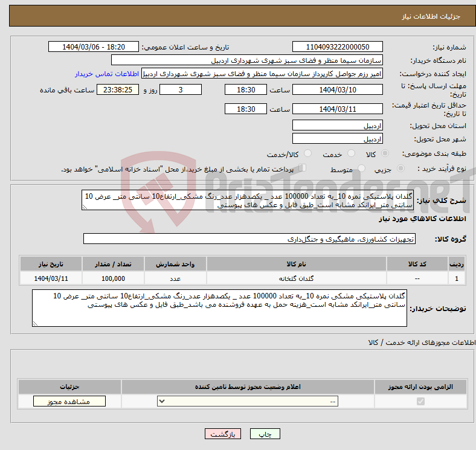Click the اطلاعات کالاهای مورد نیاز heading

[422, 219]
